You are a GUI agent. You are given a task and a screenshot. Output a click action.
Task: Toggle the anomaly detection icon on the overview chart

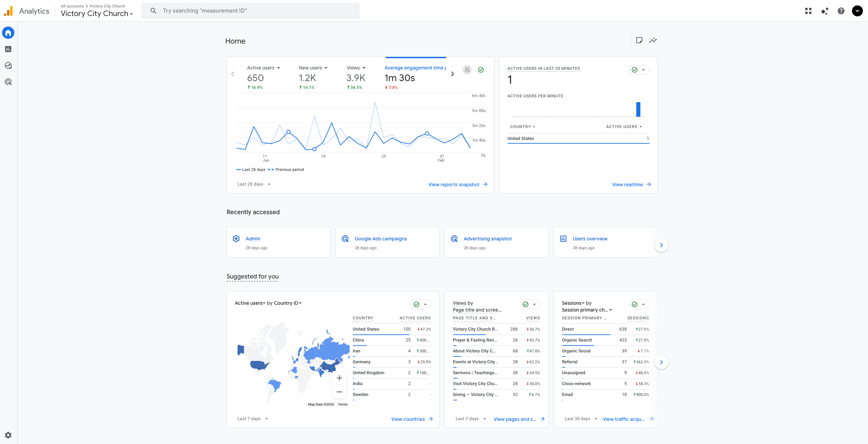coord(467,70)
